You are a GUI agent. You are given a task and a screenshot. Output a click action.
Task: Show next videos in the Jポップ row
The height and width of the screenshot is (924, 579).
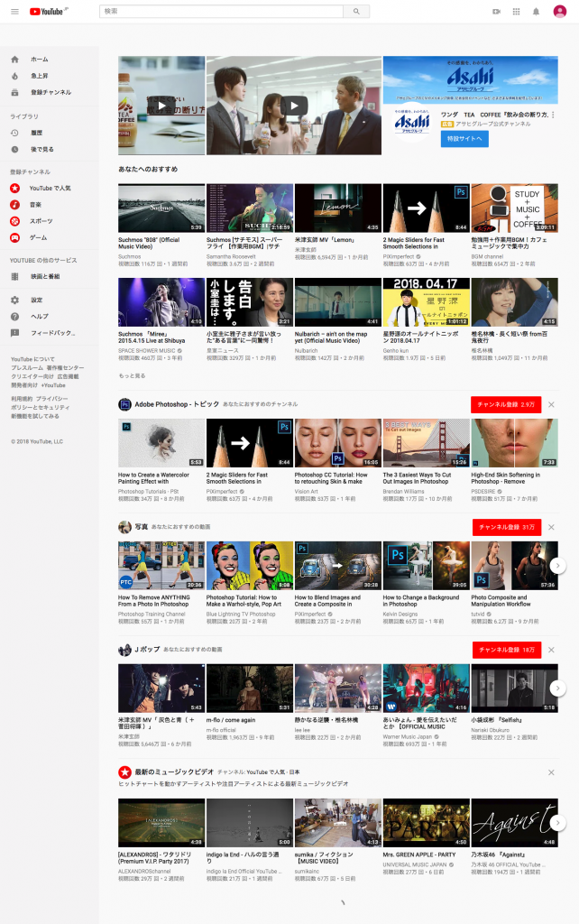(x=558, y=688)
